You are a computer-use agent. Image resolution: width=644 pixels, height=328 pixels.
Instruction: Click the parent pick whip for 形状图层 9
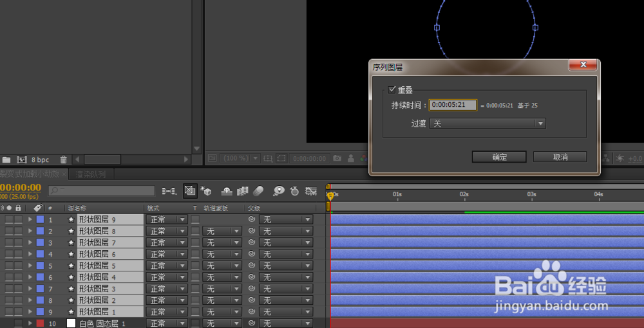tap(252, 219)
